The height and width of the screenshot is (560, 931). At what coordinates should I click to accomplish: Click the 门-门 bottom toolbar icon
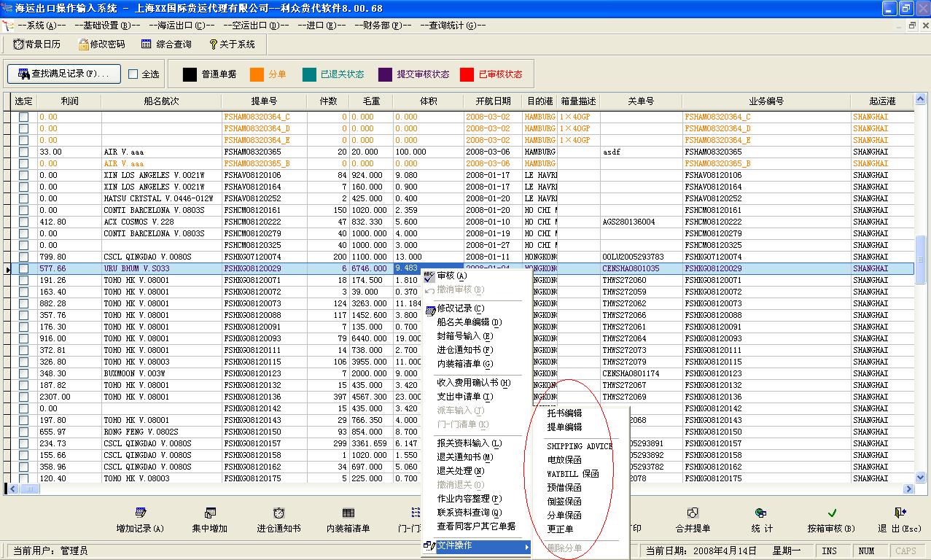coord(416,513)
